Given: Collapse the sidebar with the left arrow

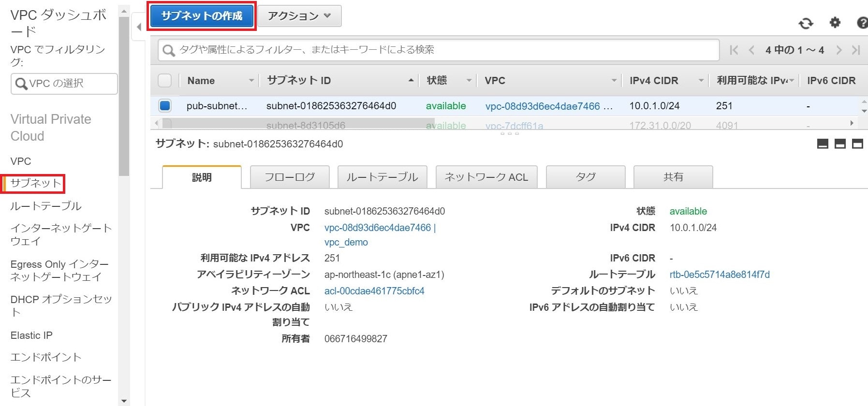Looking at the screenshot, I should [x=139, y=27].
